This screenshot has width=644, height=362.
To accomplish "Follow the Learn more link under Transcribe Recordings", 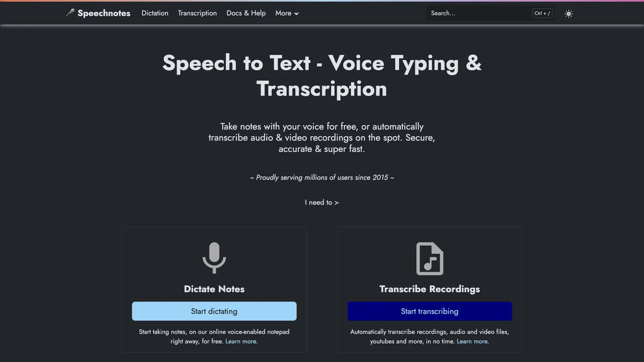I will [472, 341].
